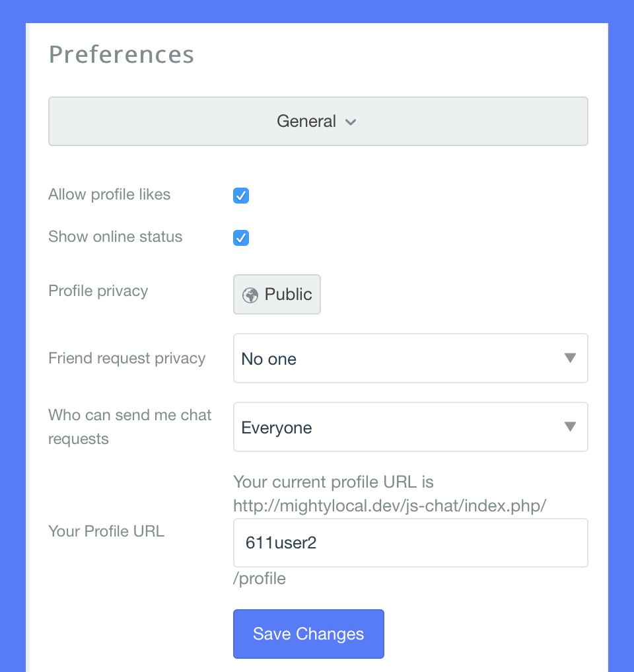Click the mightylocal.dev profile URL text
The image size is (634, 672).
pyautogui.click(x=390, y=506)
